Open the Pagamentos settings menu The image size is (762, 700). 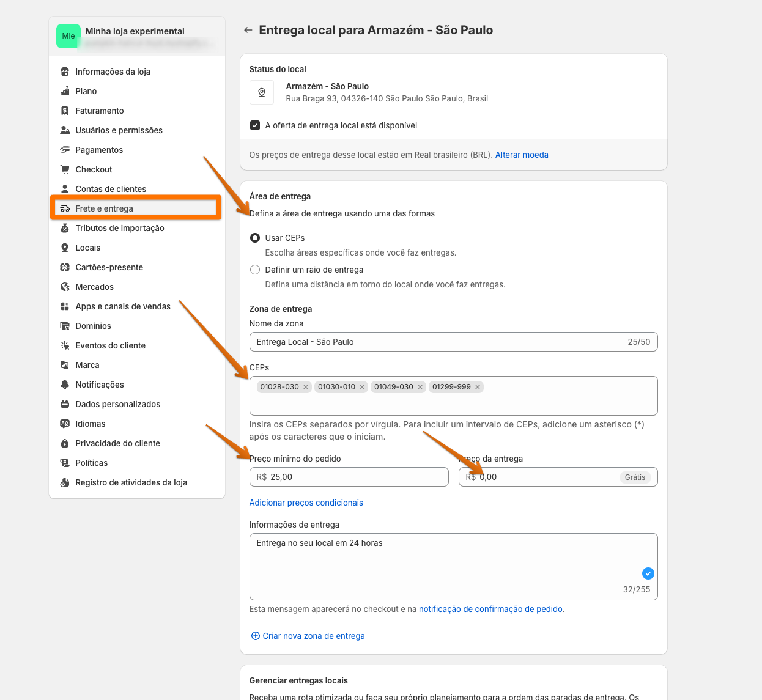click(x=99, y=150)
